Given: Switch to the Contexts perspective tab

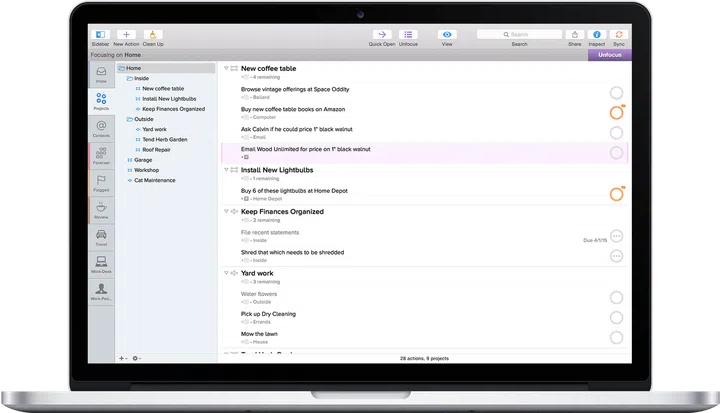Looking at the screenshot, I should 101,128.
